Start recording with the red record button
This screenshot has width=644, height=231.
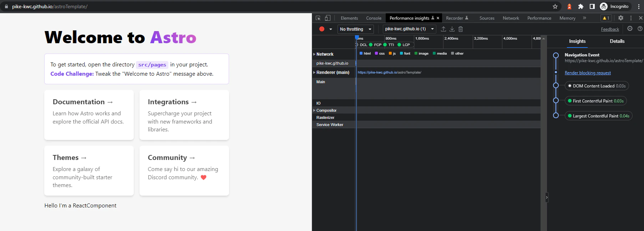tap(322, 29)
